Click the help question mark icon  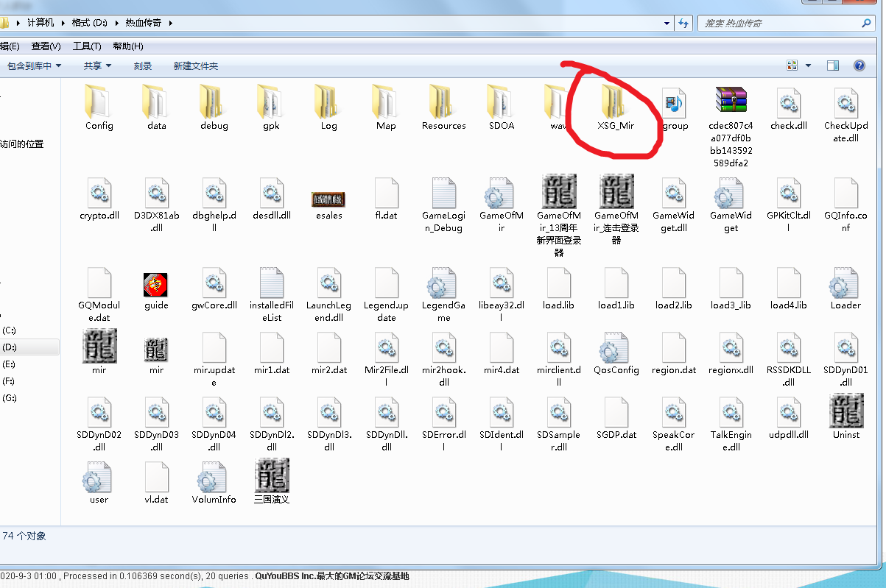click(859, 65)
